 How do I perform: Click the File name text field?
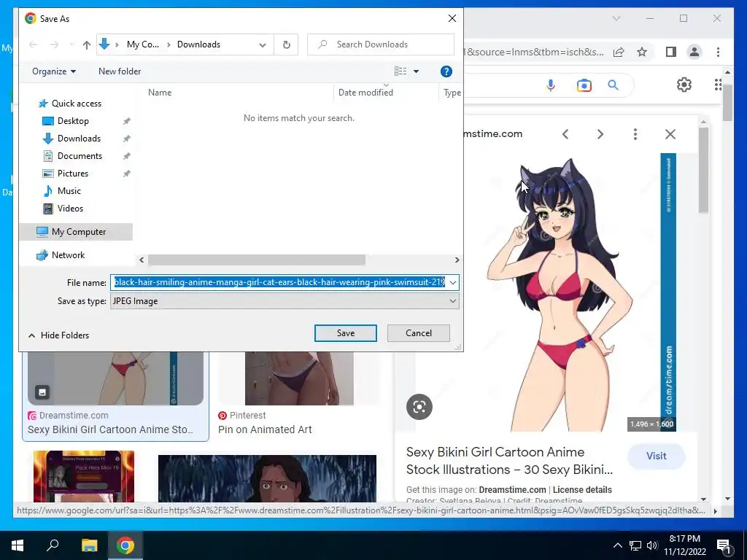tap(278, 282)
